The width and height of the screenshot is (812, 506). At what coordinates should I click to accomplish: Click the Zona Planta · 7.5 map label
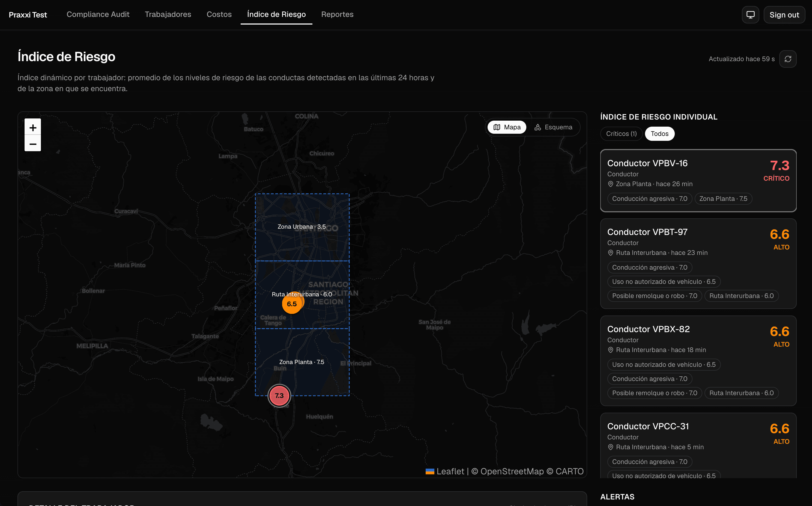coord(301,362)
